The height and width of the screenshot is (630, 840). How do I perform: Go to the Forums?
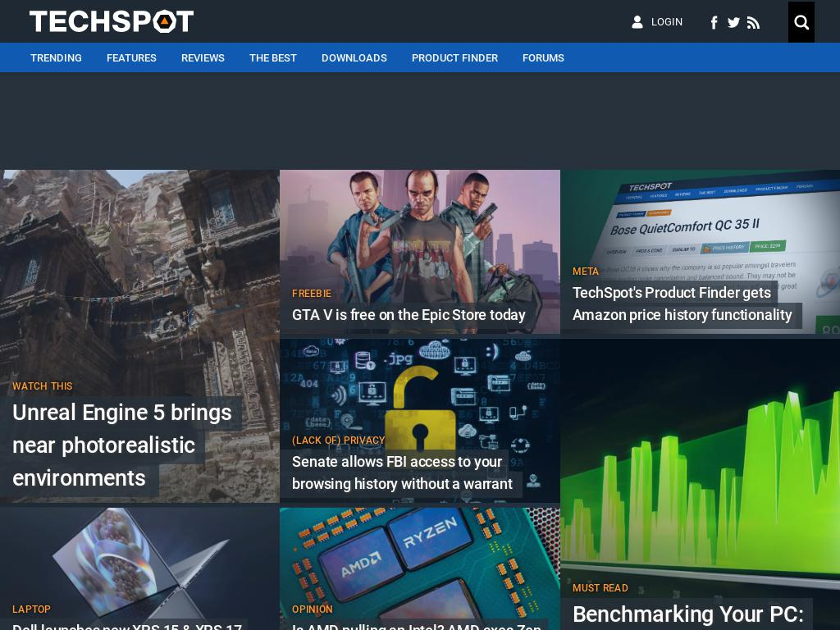point(543,58)
